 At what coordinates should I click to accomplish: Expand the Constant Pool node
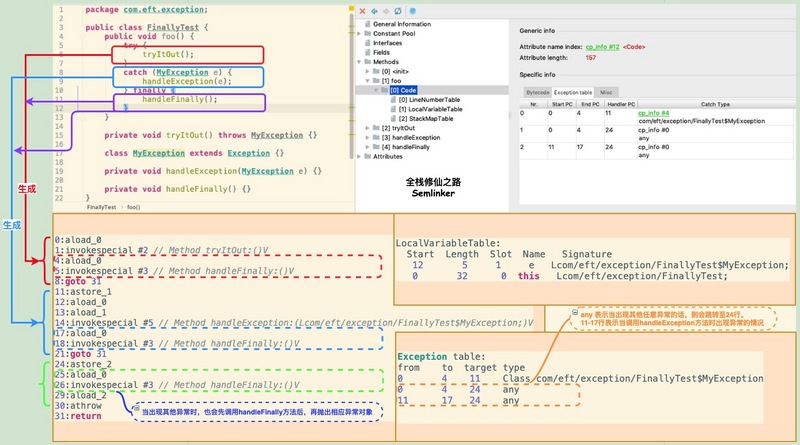[x=359, y=34]
